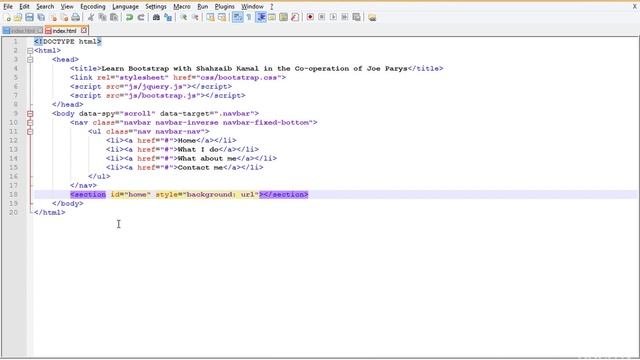640x360 pixels.
Task: Switch to the active index.html tab
Action: [x=64, y=31]
